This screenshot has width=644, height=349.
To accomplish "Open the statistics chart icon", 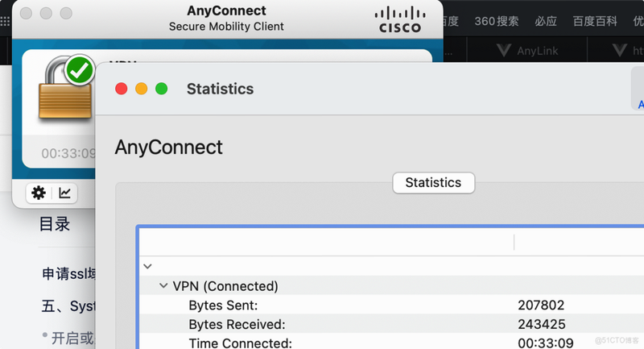I will click(x=65, y=193).
